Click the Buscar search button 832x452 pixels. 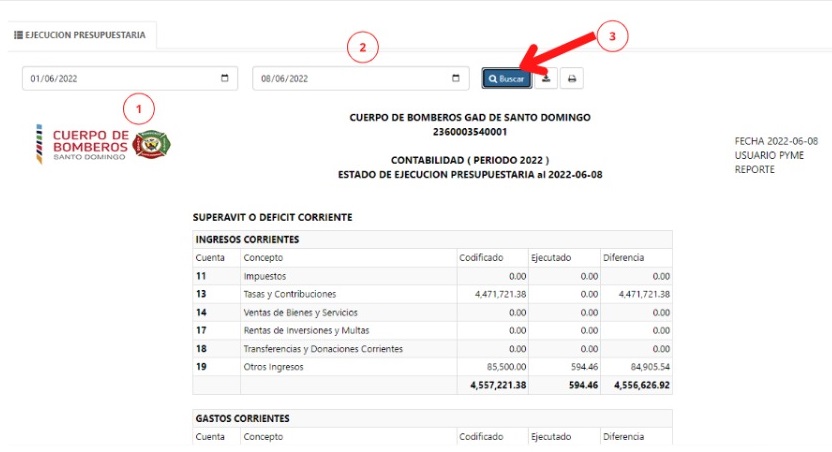coord(507,79)
